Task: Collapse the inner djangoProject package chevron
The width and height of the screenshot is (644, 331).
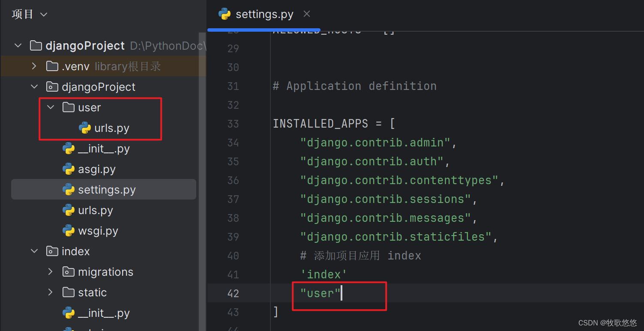Action: click(x=34, y=86)
